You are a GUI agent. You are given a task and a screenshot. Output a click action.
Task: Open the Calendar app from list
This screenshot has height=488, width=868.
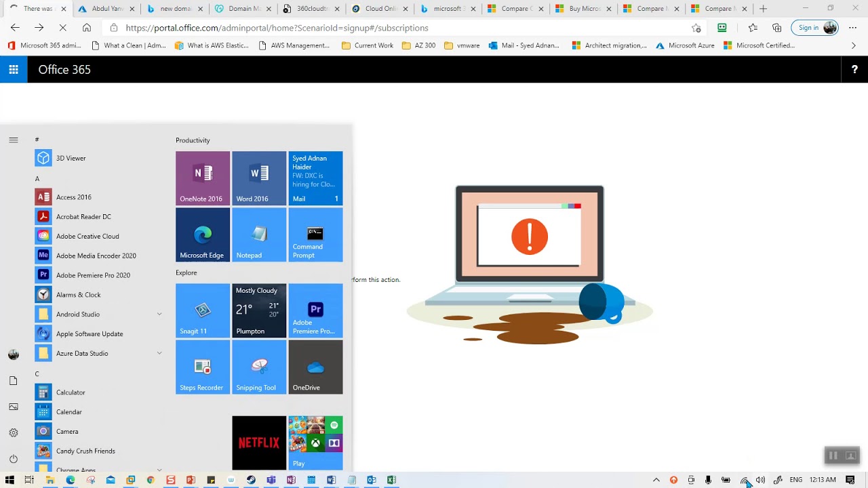[x=99, y=412]
